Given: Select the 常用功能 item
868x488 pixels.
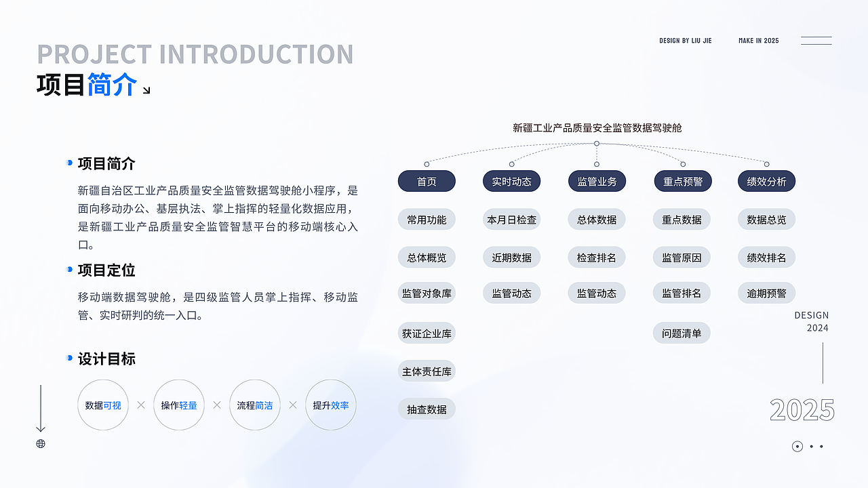Looking at the screenshot, I should click(427, 219).
